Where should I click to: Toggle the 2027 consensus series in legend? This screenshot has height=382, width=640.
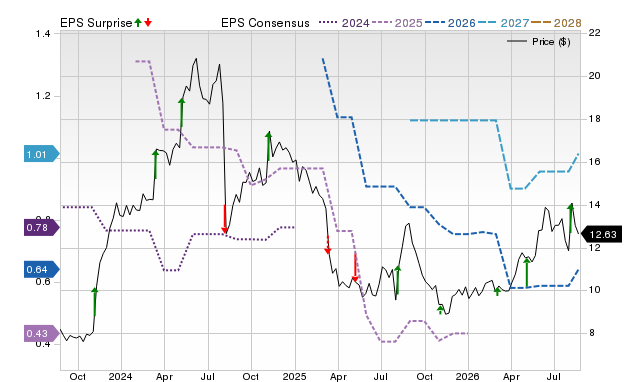point(503,23)
